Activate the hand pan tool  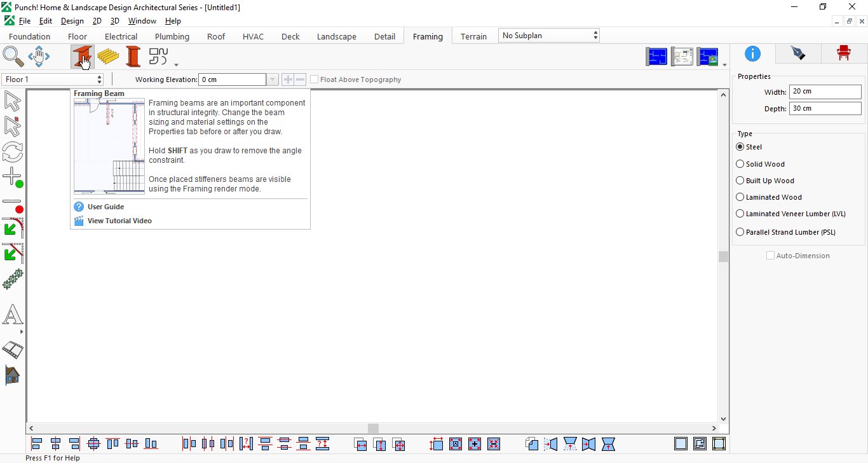tap(39, 57)
